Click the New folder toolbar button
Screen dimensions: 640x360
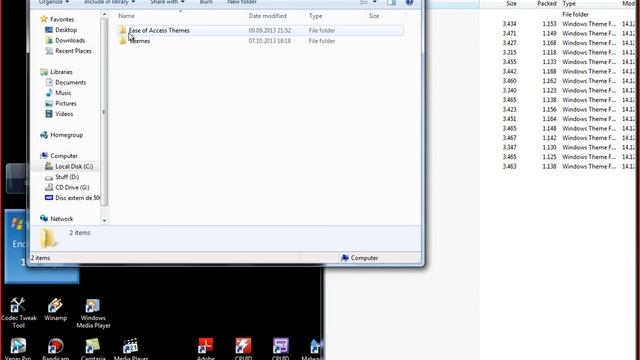(242, 2)
